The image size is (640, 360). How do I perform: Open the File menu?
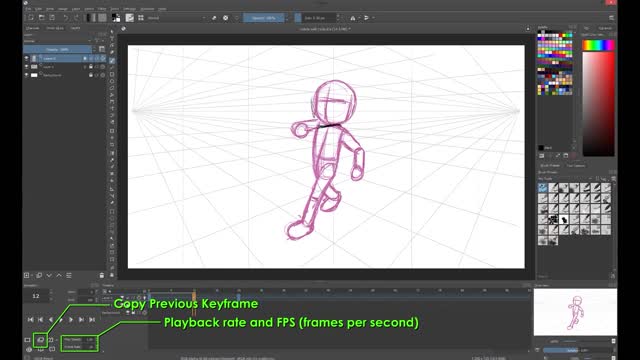[28, 9]
